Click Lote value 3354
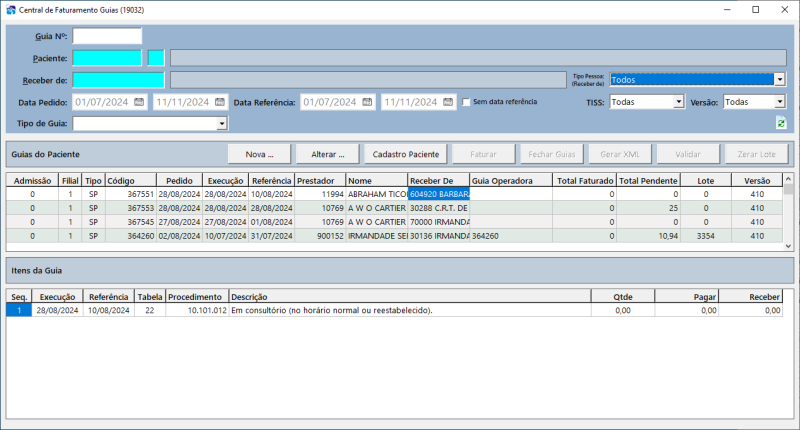The height and width of the screenshot is (430, 800). tap(706, 236)
